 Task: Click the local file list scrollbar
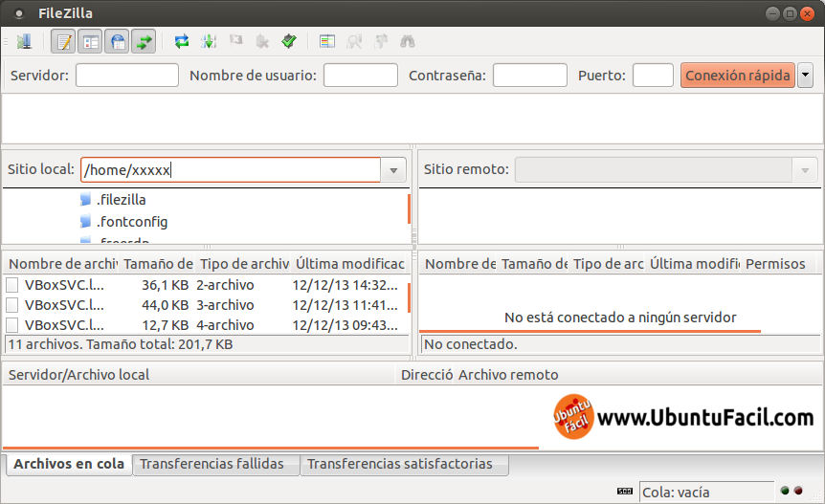pos(409,298)
